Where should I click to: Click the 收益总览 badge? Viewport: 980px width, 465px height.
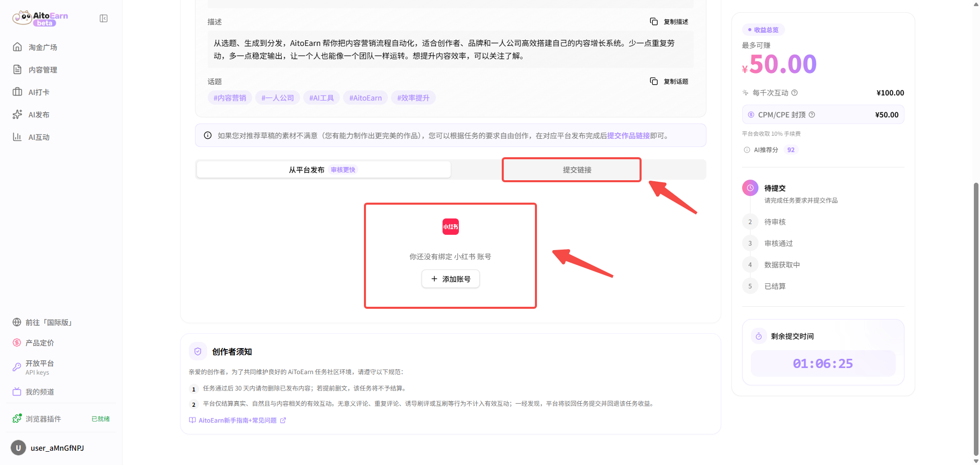[x=763, y=30]
